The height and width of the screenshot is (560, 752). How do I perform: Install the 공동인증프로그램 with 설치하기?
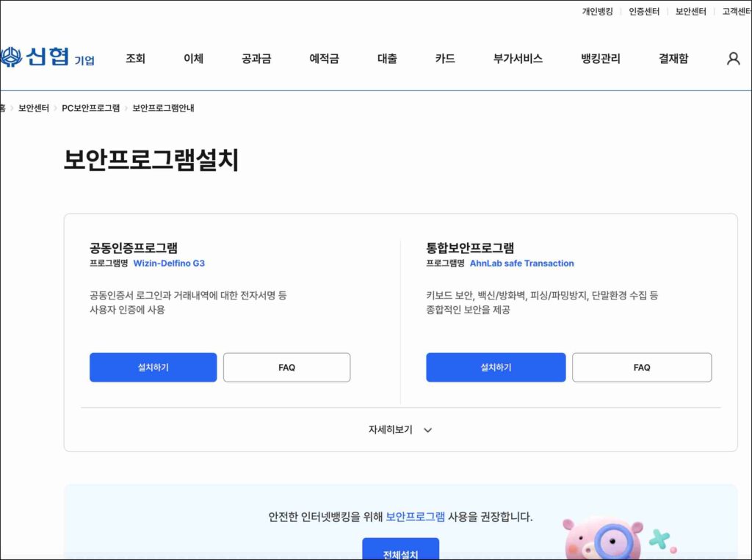153,367
